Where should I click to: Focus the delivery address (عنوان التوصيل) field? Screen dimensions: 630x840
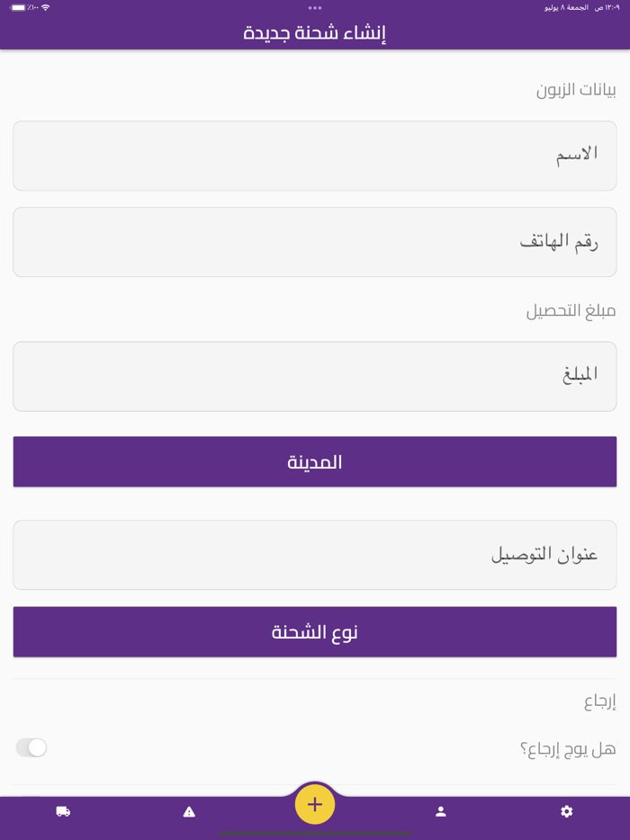click(x=315, y=554)
